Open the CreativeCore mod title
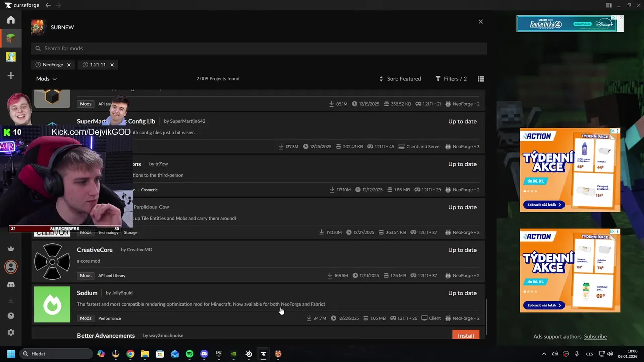This screenshot has width=644, height=362. 95,250
